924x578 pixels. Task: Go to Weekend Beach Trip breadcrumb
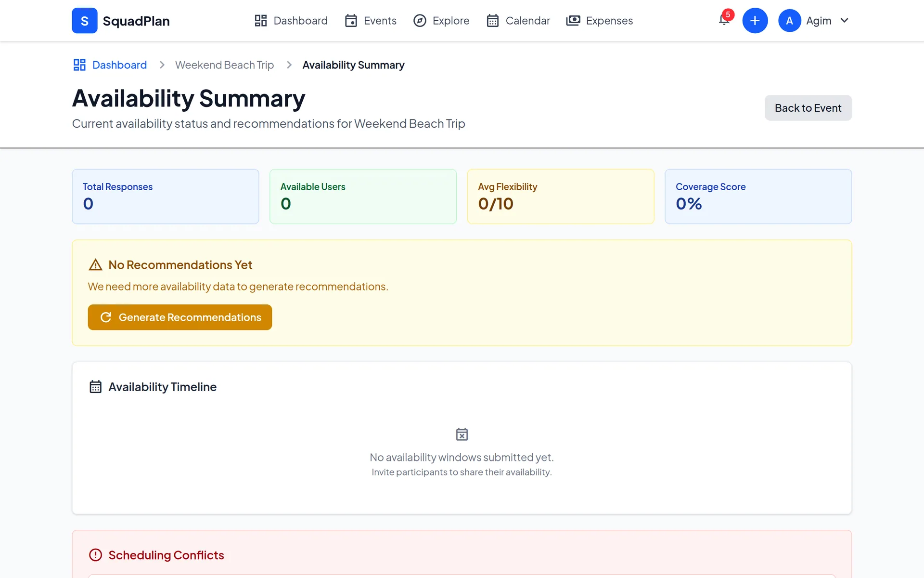[x=224, y=65]
